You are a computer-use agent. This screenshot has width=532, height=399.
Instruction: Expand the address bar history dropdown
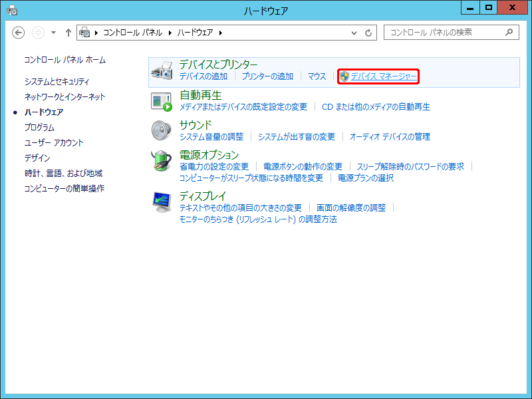[354, 33]
